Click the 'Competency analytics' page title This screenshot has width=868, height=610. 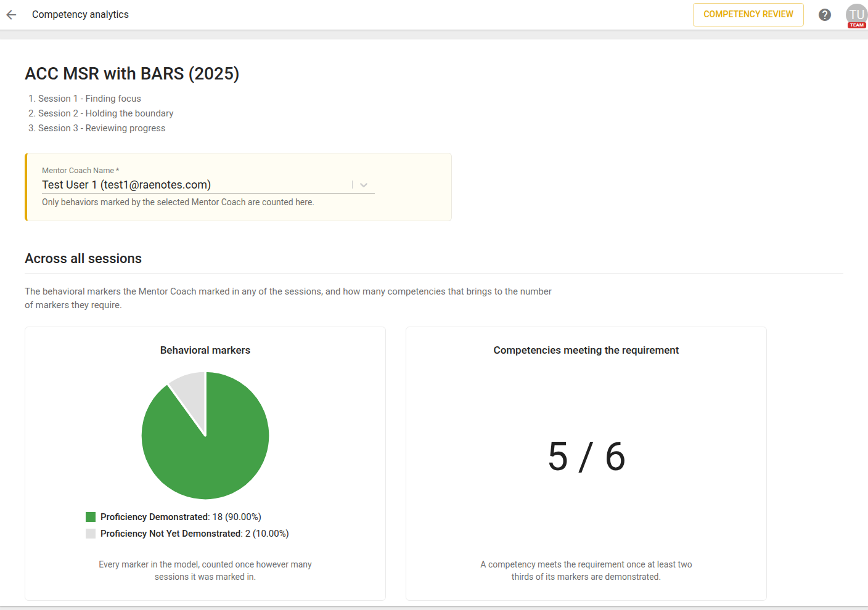80,15
